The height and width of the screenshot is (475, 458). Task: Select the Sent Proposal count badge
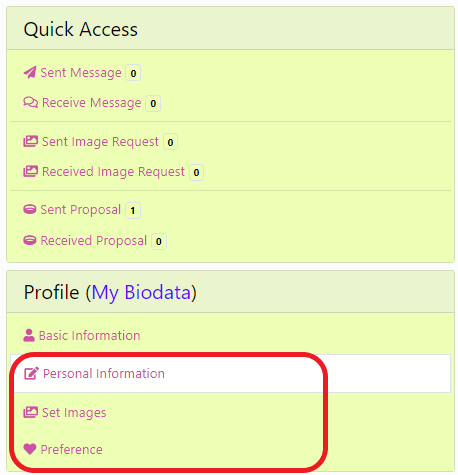click(x=133, y=210)
